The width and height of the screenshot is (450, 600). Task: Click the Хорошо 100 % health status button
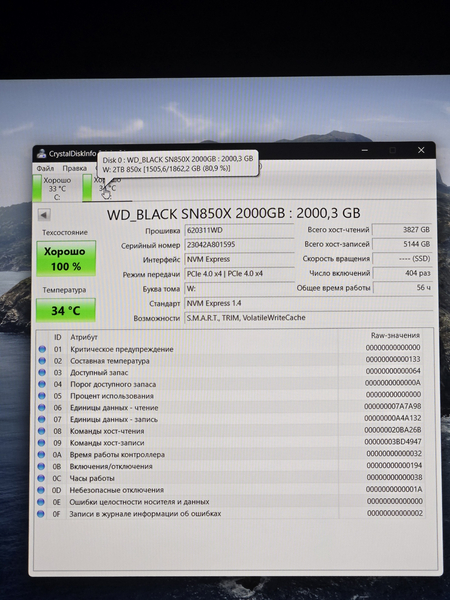point(66,258)
